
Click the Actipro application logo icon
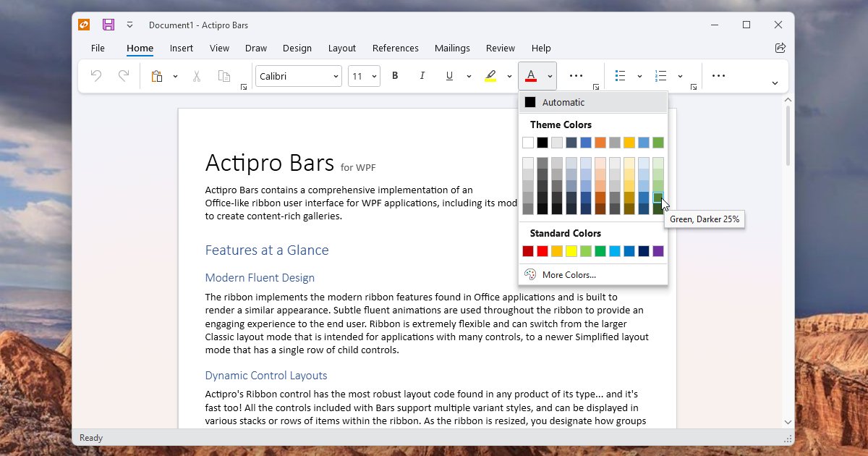85,25
